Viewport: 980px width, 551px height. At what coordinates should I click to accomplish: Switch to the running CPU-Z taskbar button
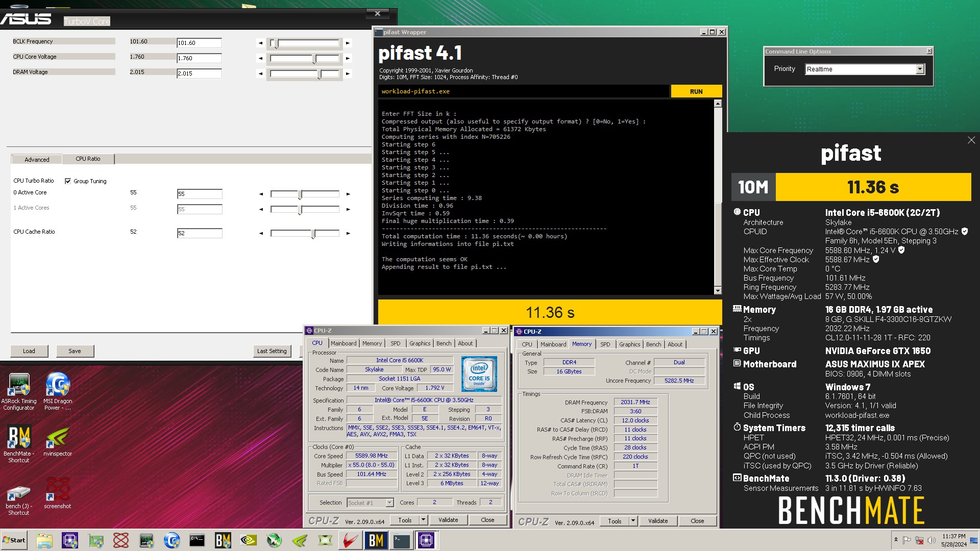click(x=426, y=540)
